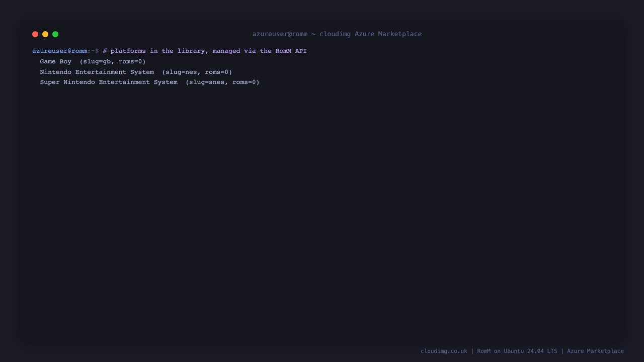The height and width of the screenshot is (362, 644).
Task: Click the 'Nintendo Entertainment System' line
Action: pyautogui.click(x=136, y=72)
